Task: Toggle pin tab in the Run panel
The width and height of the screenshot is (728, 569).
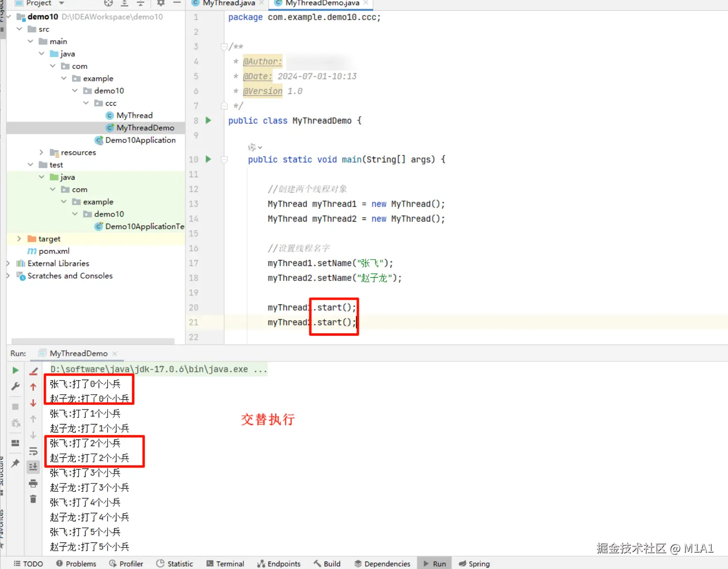Action: (15, 463)
